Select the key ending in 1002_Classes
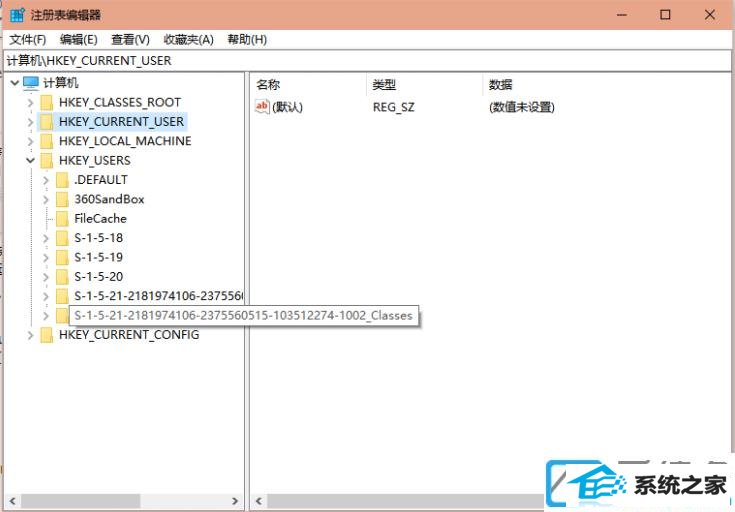735x512 pixels. (x=244, y=316)
